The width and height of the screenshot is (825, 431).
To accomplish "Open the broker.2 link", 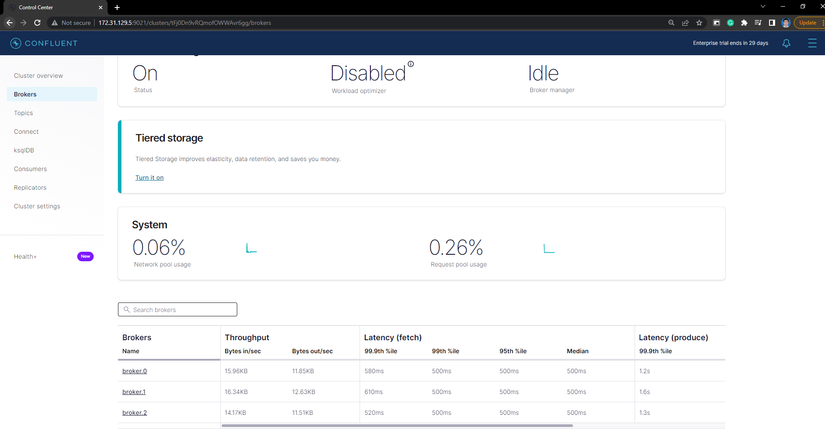I will pos(135,413).
